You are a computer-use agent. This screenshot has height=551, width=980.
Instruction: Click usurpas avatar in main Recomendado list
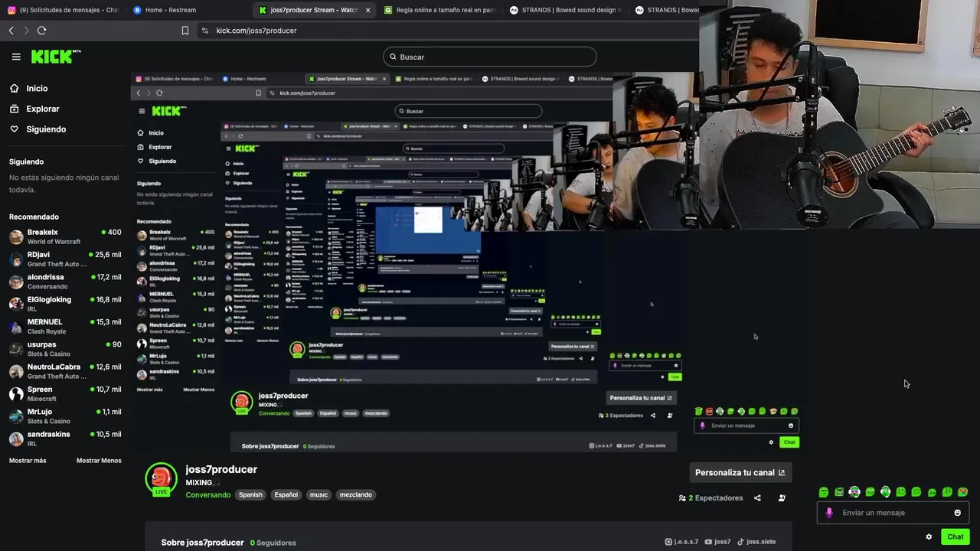click(16, 349)
